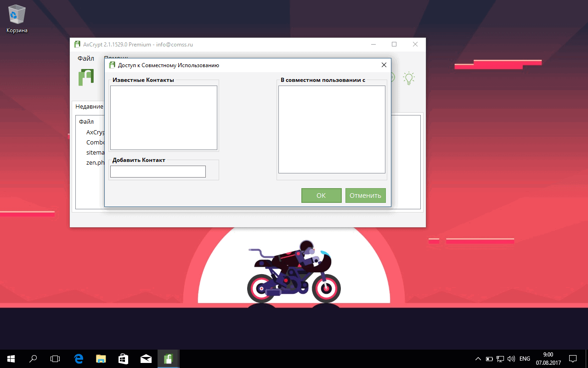588x368 pixels.
Task: Open the Action Center notifications icon
Action: [573, 359]
